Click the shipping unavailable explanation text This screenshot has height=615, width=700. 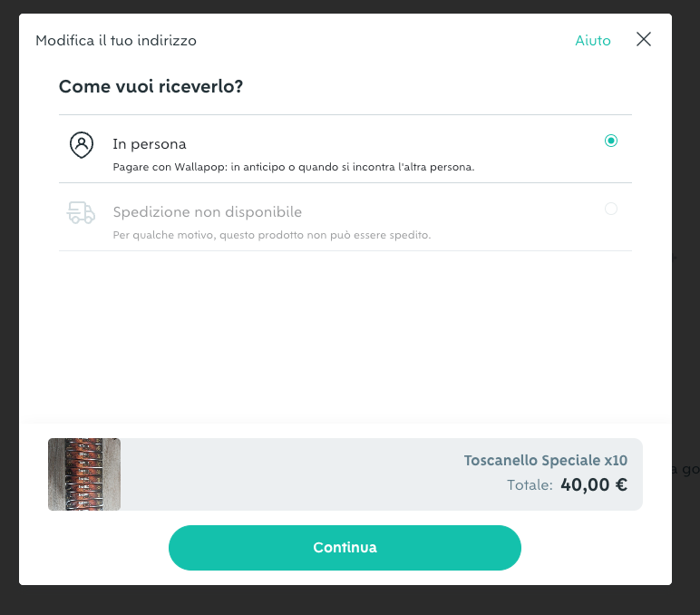pos(272,235)
